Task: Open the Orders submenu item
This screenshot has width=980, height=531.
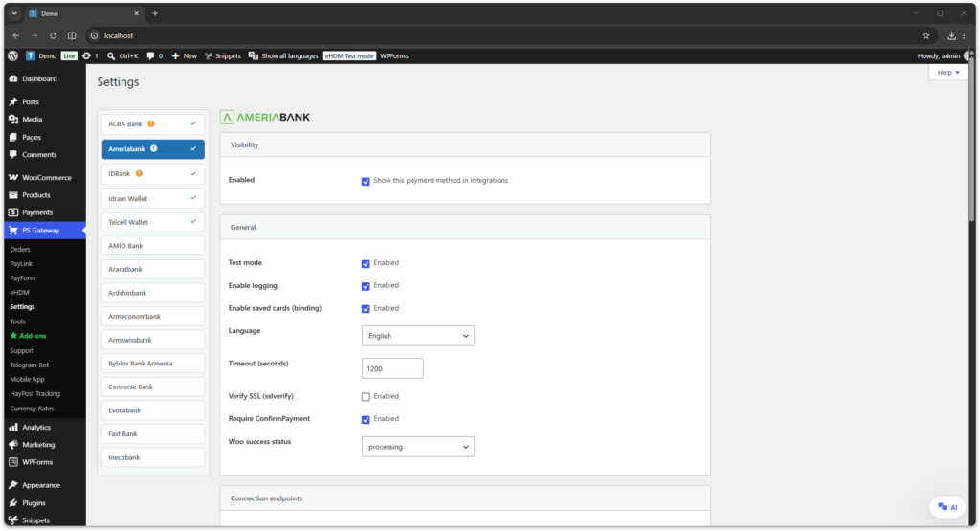Action: coord(20,250)
